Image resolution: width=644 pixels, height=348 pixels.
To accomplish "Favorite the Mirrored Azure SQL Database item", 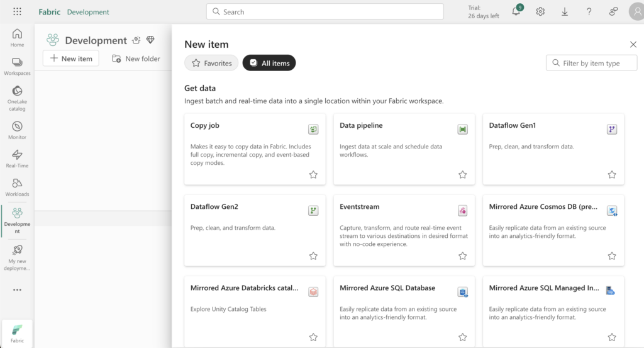I will click(x=462, y=337).
